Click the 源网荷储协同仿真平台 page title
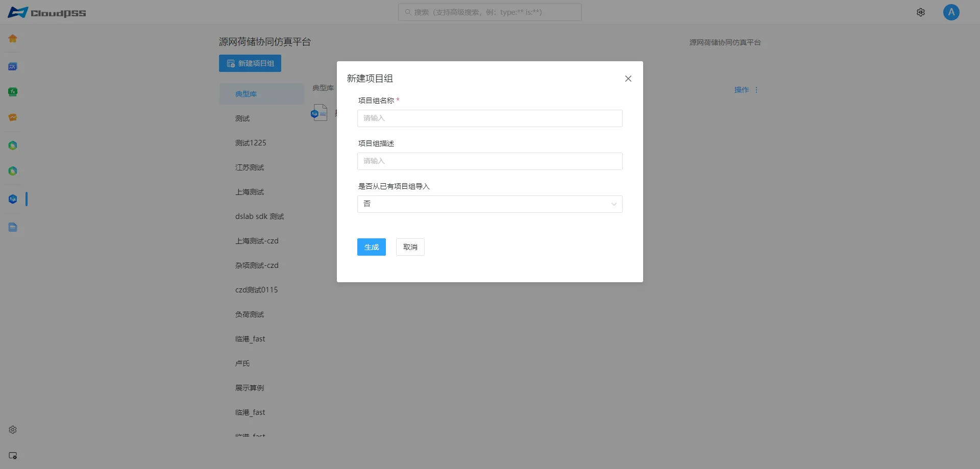The height and width of the screenshot is (469, 980). point(265,42)
